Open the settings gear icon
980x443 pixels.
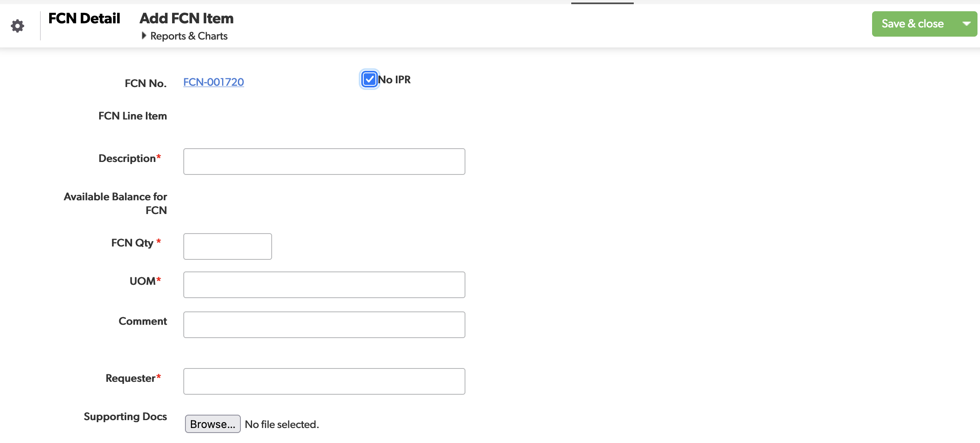click(x=17, y=26)
